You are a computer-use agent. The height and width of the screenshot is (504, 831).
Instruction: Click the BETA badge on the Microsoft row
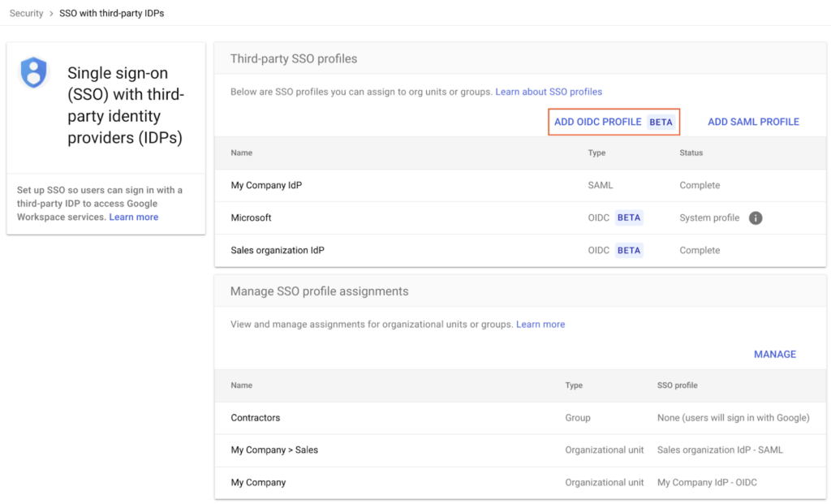[x=629, y=218]
